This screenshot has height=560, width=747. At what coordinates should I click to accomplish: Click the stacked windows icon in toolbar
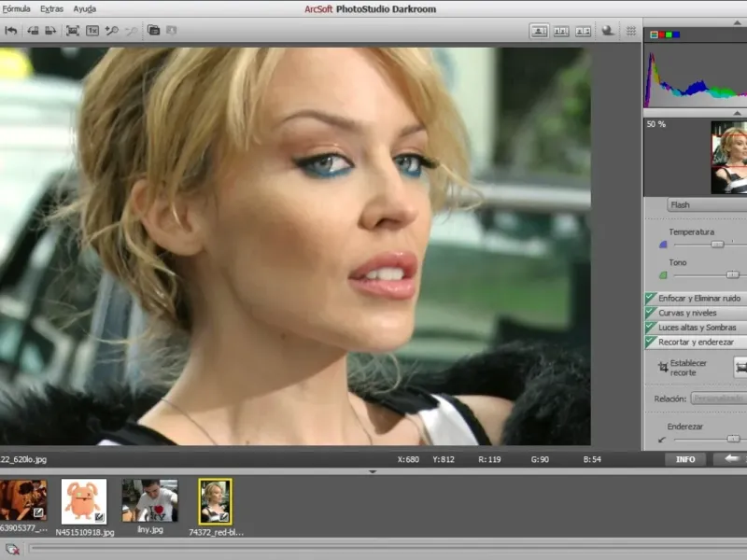153,31
